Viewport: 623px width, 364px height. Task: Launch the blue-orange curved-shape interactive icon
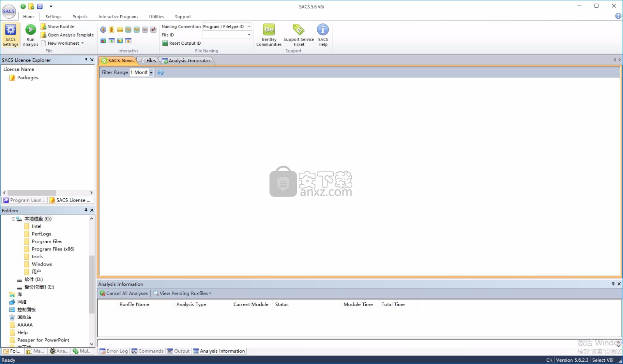(145, 30)
